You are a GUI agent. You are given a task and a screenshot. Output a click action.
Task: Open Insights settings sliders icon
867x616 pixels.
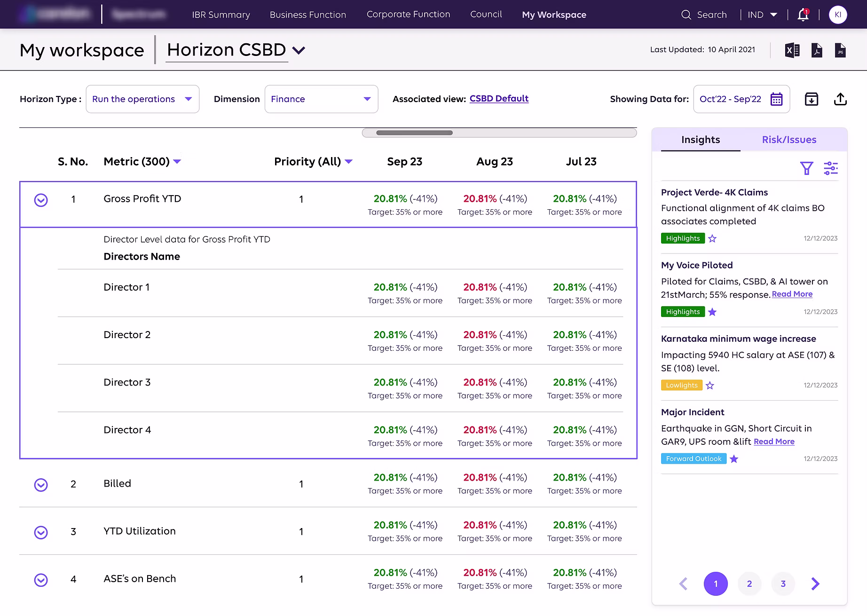[x=831, y=168]
